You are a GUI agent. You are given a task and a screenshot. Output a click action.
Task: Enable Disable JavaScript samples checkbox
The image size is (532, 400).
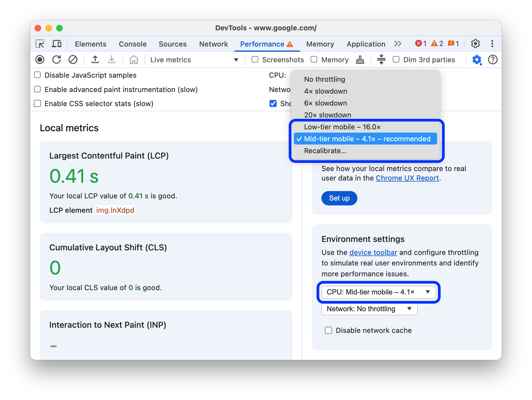[x=37, y=75]
